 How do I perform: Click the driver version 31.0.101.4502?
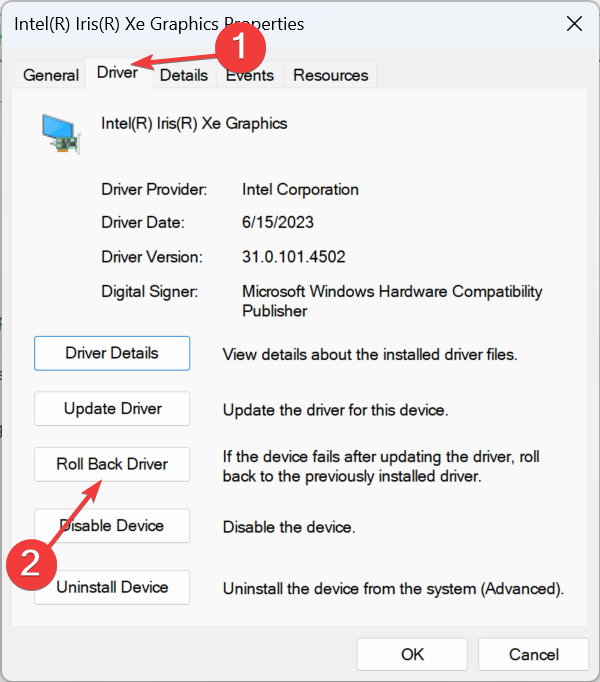pyautogui.click(x=293, y=257)
